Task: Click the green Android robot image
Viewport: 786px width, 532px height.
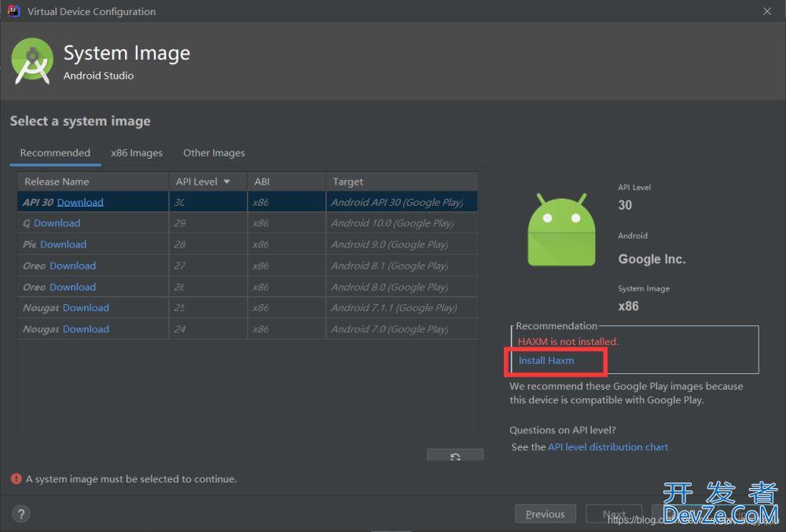Action: [x=561, y=229]
